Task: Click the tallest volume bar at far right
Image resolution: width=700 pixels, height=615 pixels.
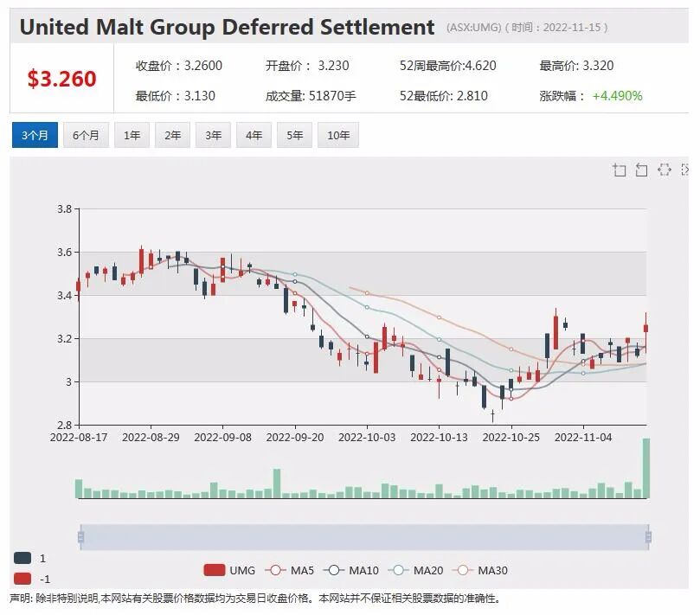Action: point(646,468)
